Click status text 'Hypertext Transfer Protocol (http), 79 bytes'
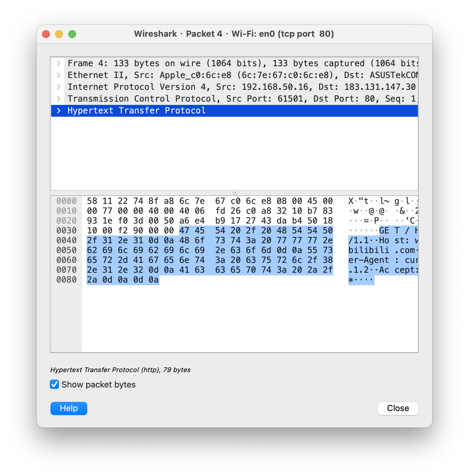Screen dimensions: 469x476 120,370
